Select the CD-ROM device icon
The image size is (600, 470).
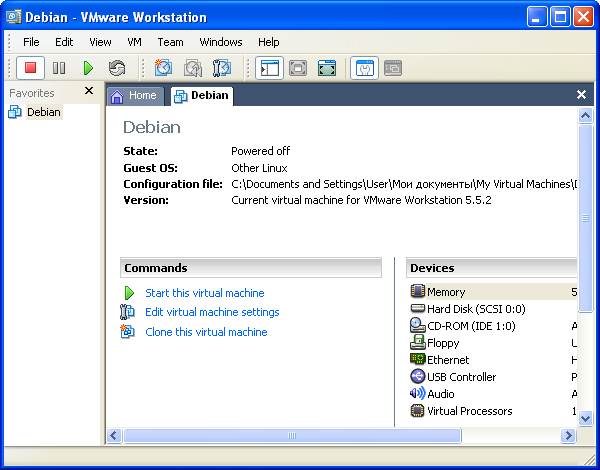[x=417, y=325]
